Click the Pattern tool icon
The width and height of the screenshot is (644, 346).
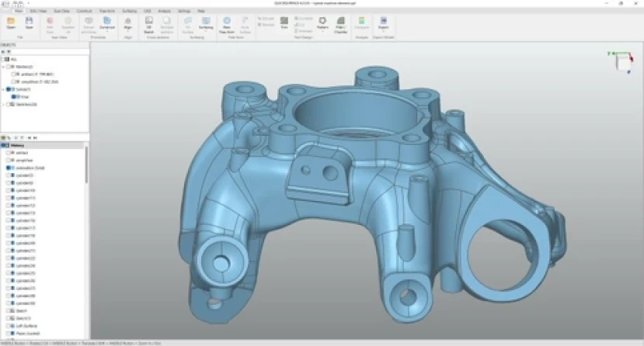click(x=322, y=23)
